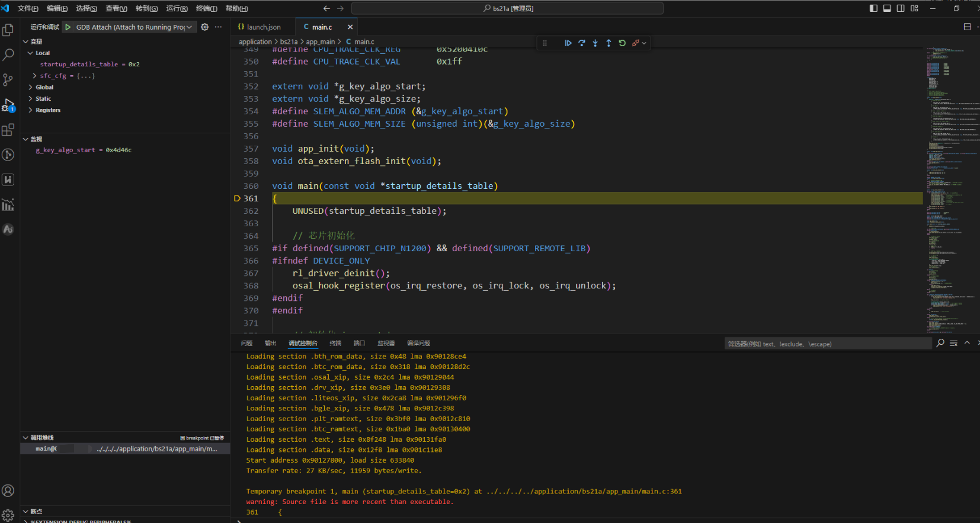Open the Extensions view in activity bar

point(8,130)
